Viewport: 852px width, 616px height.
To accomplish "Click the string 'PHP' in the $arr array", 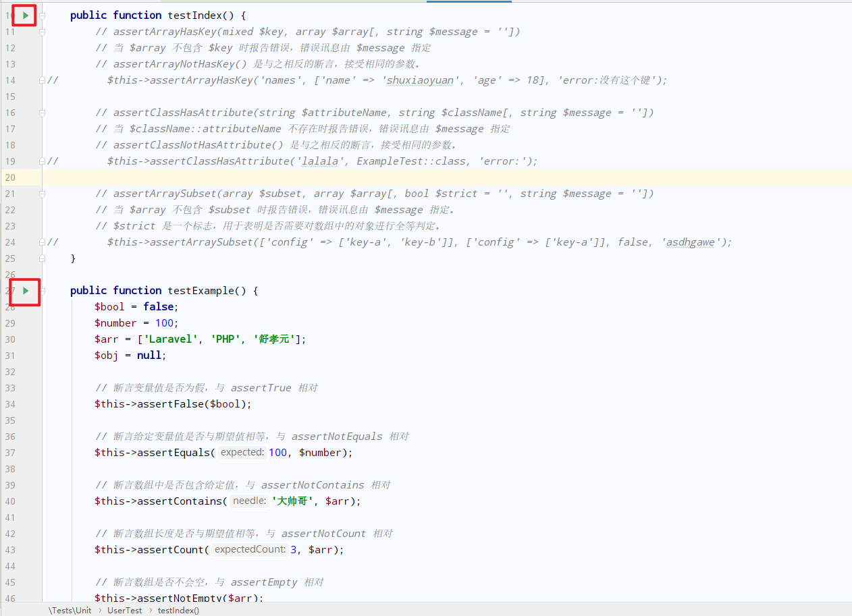I will coord(225,339).
